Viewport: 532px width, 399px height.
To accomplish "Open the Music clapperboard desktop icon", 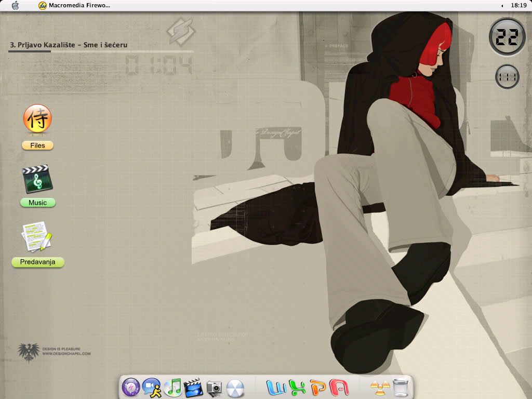I will tap(37, 179).
